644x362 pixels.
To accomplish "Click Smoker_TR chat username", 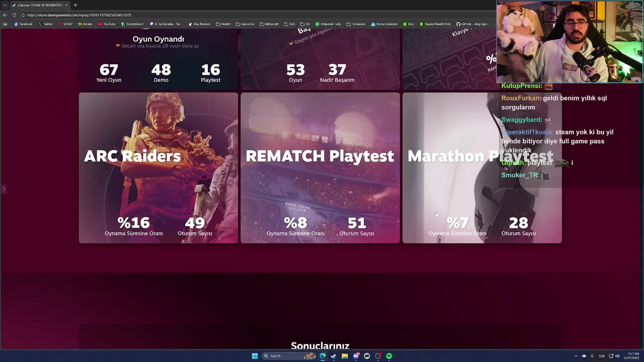I will 520,175.
